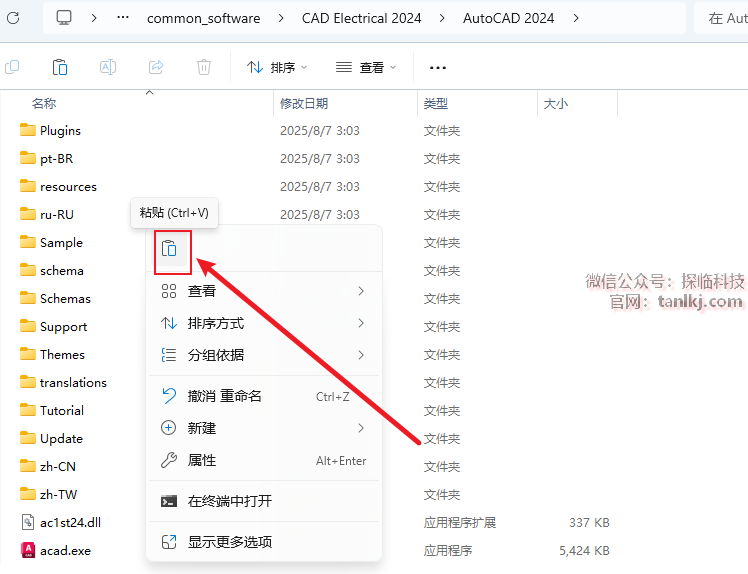The image size is (748, 574).
Task: Click the toolbar Paste icon
Action: (x=60, y=67)
